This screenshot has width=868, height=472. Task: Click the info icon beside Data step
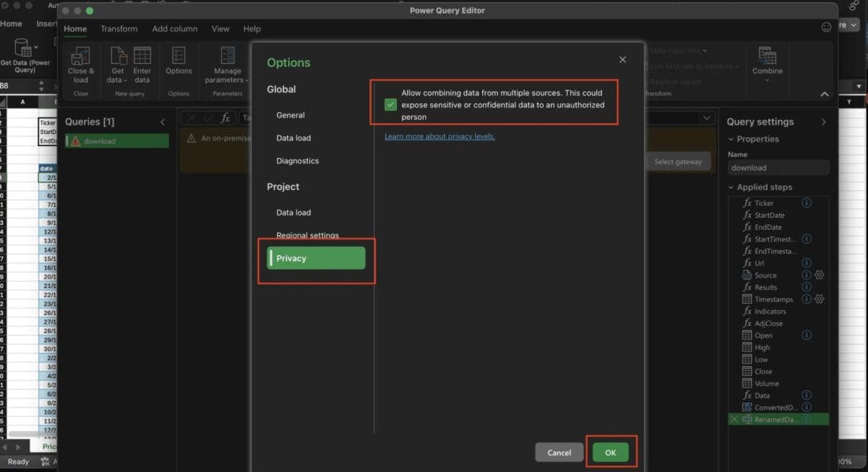806,395
